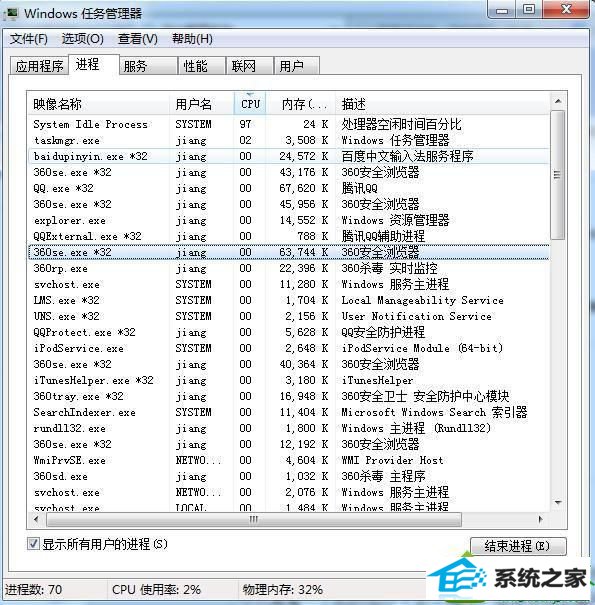Select the SearchIndexer.exe process
Image resolution: width=595 pixels, height=605 pixels.
(x=289, y=412)
